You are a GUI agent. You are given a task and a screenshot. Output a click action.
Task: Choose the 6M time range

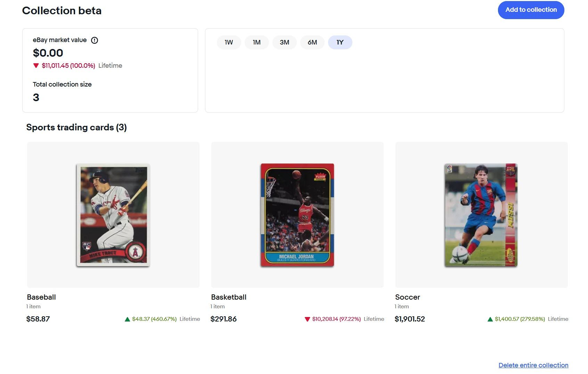(312, 42)
